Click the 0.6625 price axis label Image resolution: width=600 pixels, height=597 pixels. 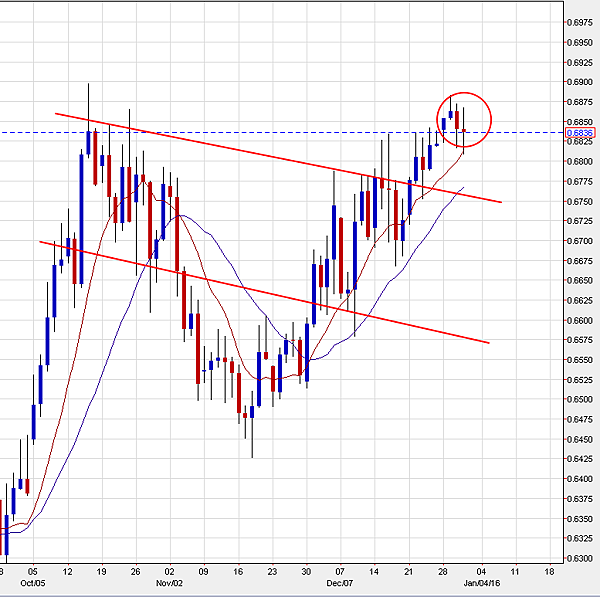pyautogui.click(x=580, y=300)
